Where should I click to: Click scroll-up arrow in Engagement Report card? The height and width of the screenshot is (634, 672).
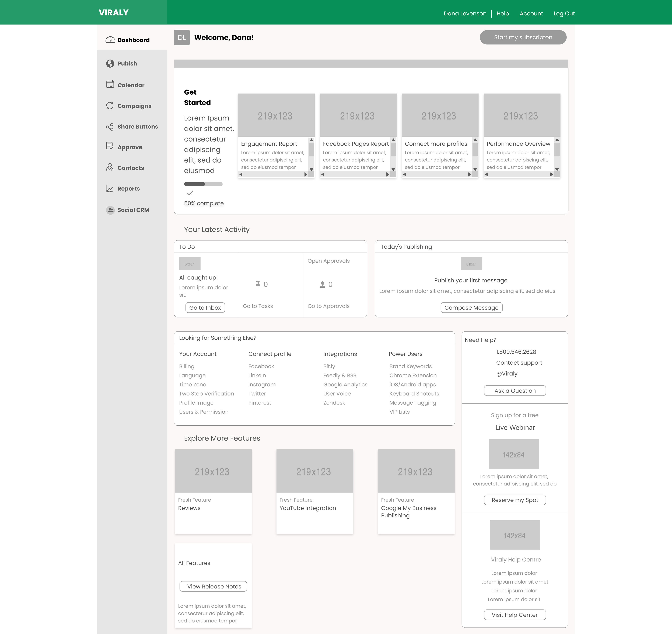pos(311,140)
